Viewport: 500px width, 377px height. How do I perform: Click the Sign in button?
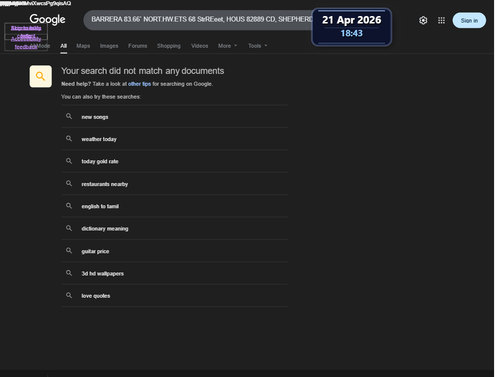[469, 20]
